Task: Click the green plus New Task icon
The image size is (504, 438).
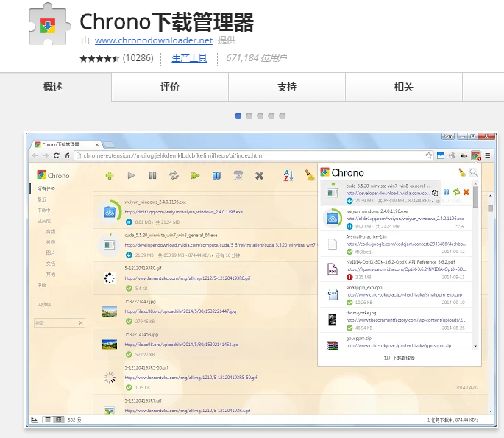Action: (110, 176)
